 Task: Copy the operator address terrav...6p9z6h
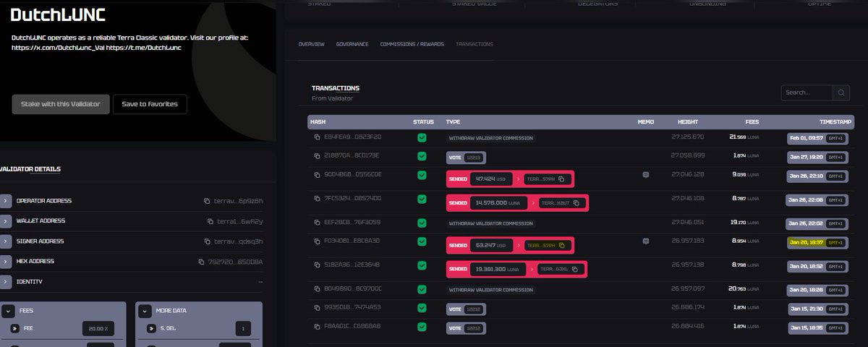pos(207,201)
